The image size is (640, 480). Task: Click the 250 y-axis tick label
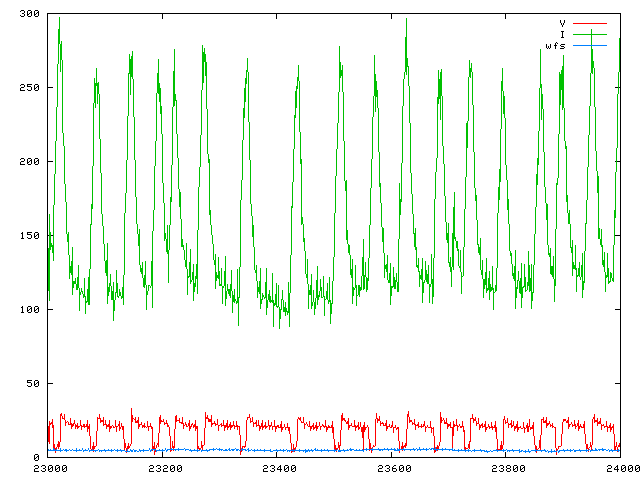click(x=28, y=88)
